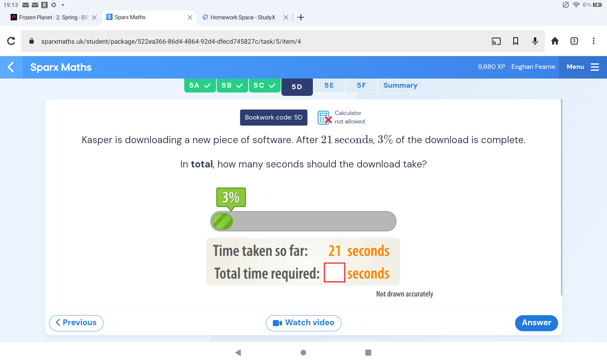Screen dimensions: 607x364
Task: Jump to task 5E
Action: 329,86
